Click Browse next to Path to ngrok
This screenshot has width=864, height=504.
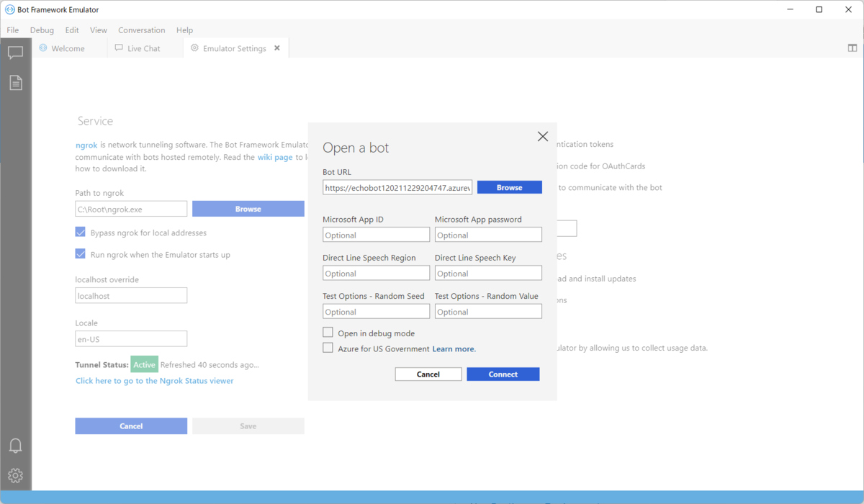248,209
